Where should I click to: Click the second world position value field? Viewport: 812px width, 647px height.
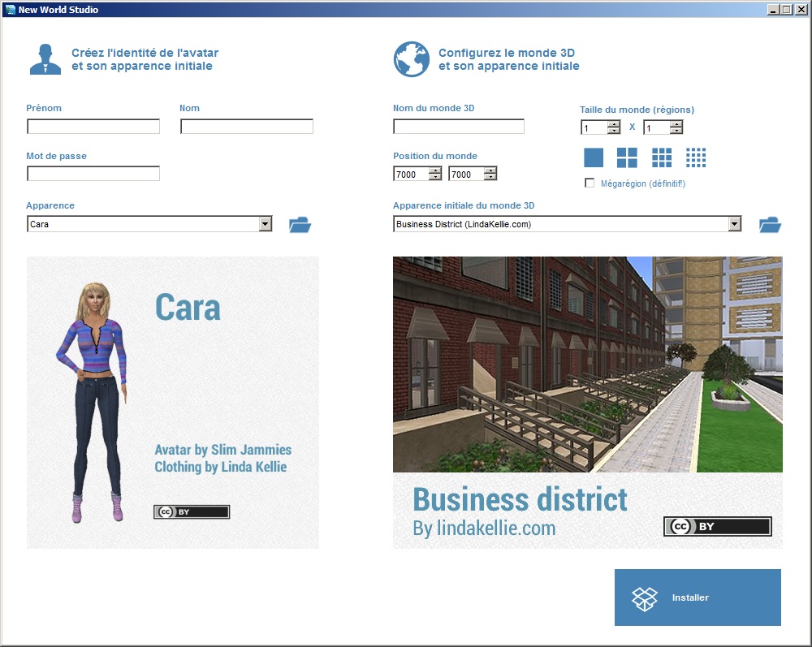[467, 174]
